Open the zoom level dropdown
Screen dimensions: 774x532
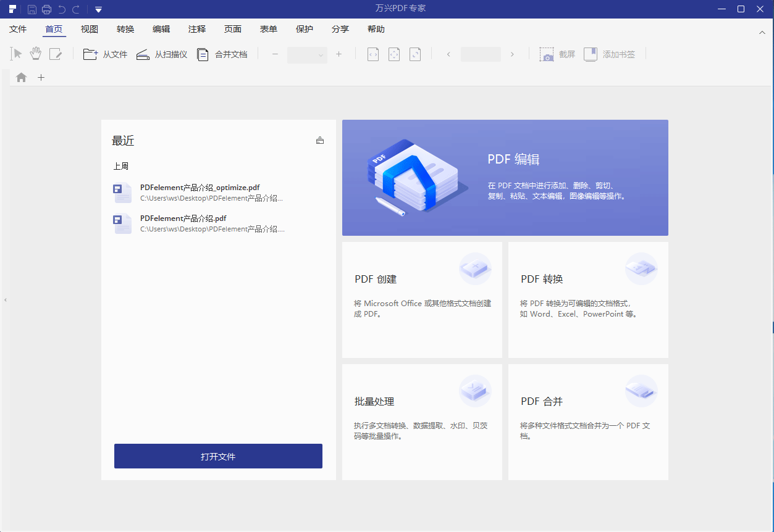(321, 55)
